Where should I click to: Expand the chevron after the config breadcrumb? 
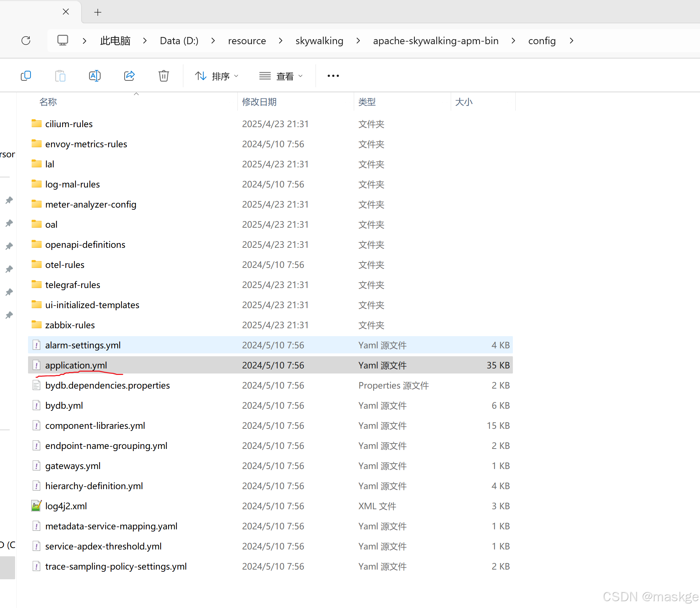click(571, 41)
